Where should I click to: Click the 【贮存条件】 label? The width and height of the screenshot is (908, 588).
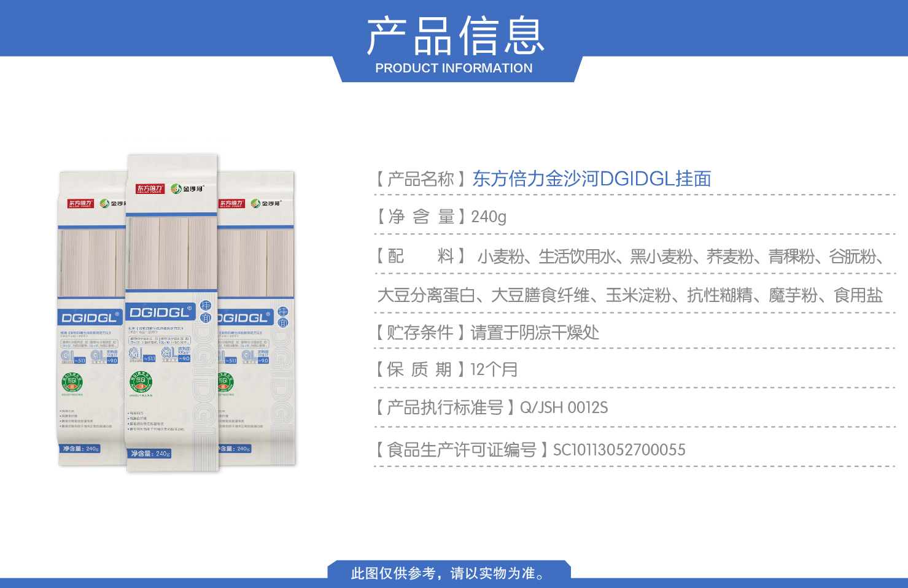coord(421,333)
